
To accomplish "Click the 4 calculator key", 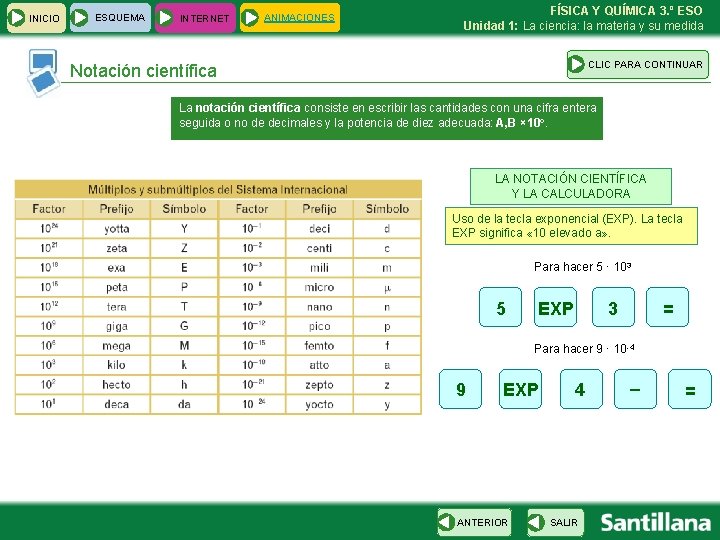I will point(581,389).
